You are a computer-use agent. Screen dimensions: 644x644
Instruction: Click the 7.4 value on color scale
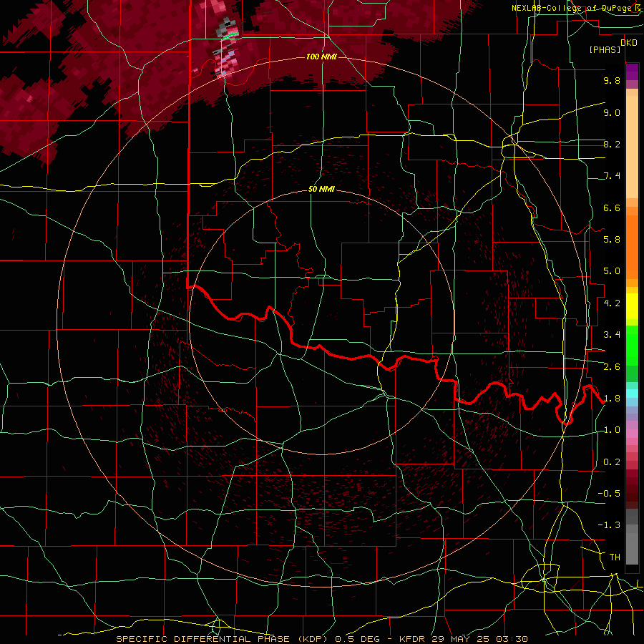click(x=612, y=176)
